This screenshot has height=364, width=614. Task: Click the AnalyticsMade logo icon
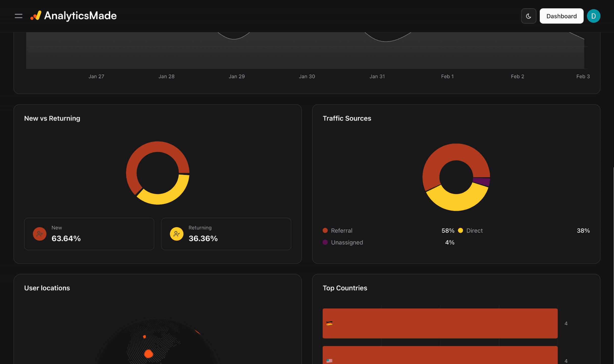(x=36, y=16)
